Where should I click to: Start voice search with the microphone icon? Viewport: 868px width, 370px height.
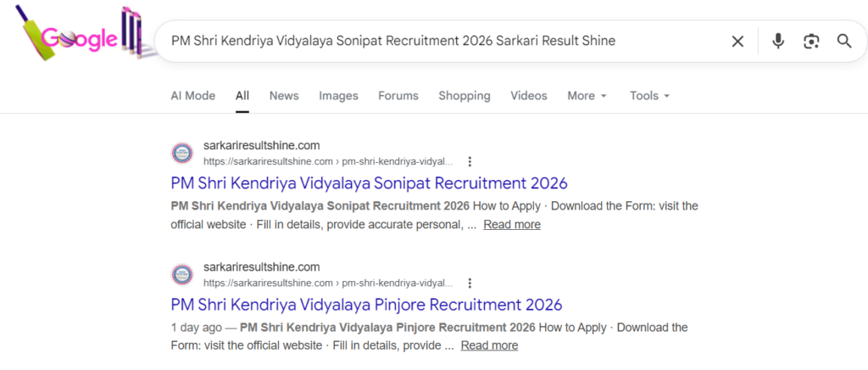pos(778,41)
